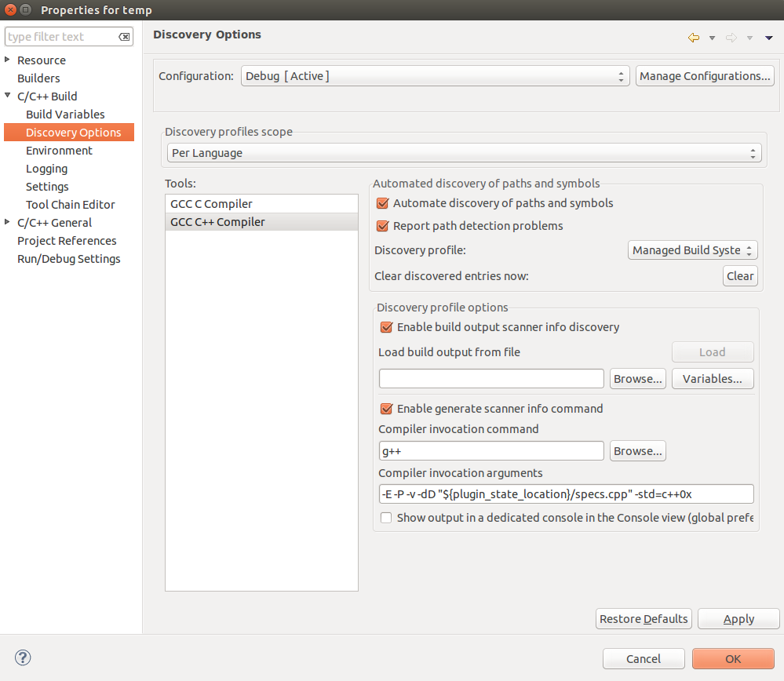The width and height of the screenshot is (784, 681).
Task: Disable Enable generate scanner info command
Action: pyautogui.click(x=386, y=409)
